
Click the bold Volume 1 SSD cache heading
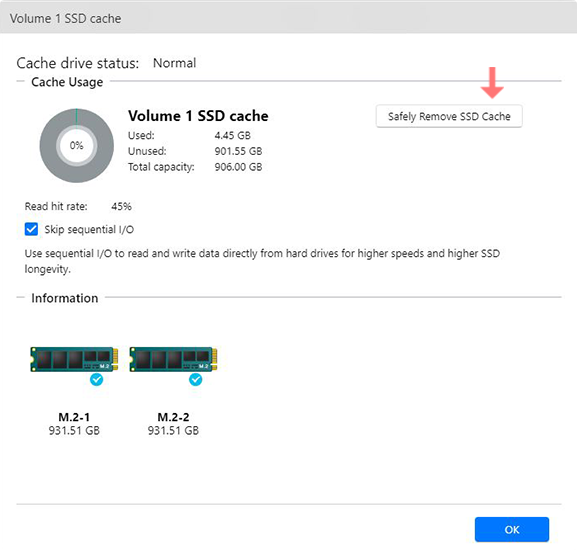(198, 116)
